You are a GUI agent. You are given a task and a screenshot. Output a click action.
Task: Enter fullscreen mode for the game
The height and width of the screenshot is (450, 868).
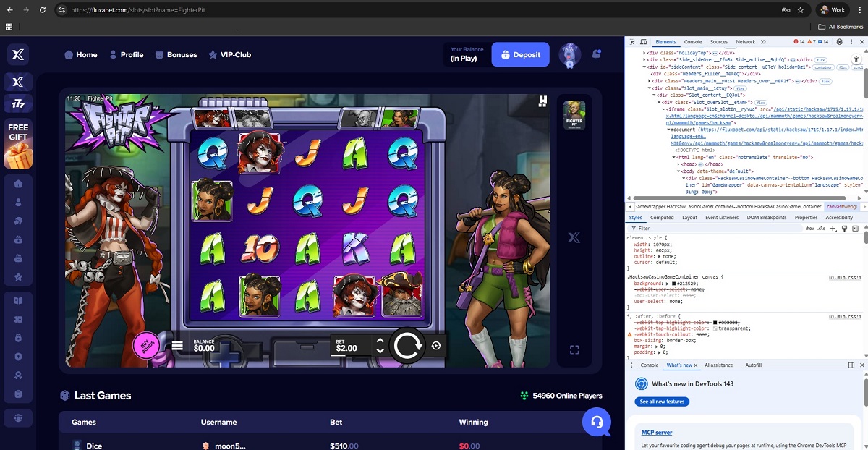pos(574,350)
